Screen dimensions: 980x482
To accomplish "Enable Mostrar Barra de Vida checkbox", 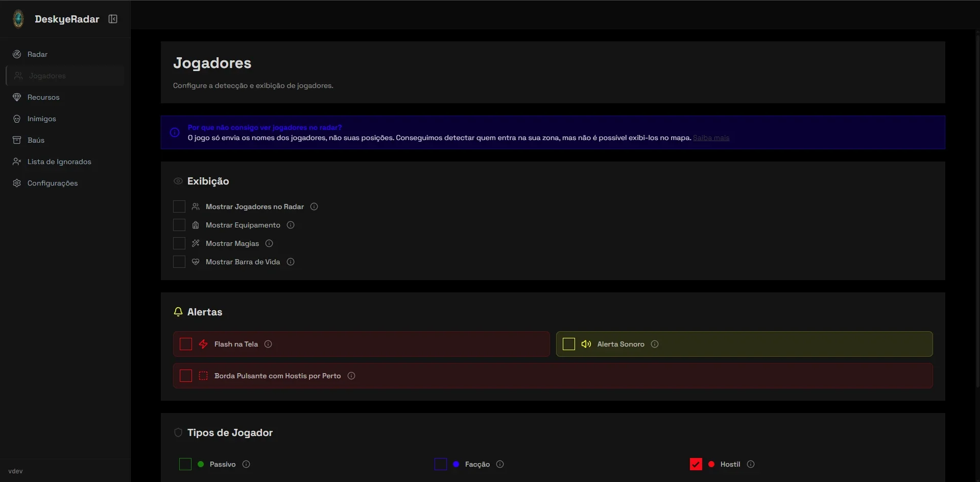I will [x=179, y=262].
